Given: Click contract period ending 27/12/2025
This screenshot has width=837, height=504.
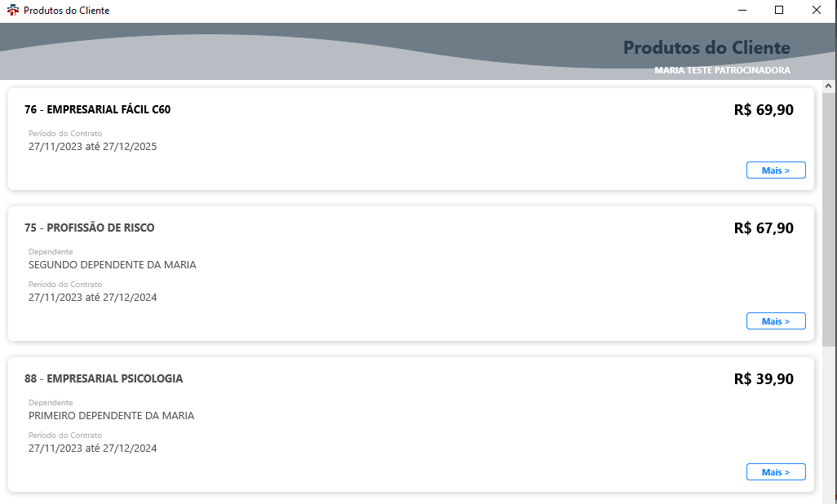Looking at the screenshot, I should tap(92, 147).
